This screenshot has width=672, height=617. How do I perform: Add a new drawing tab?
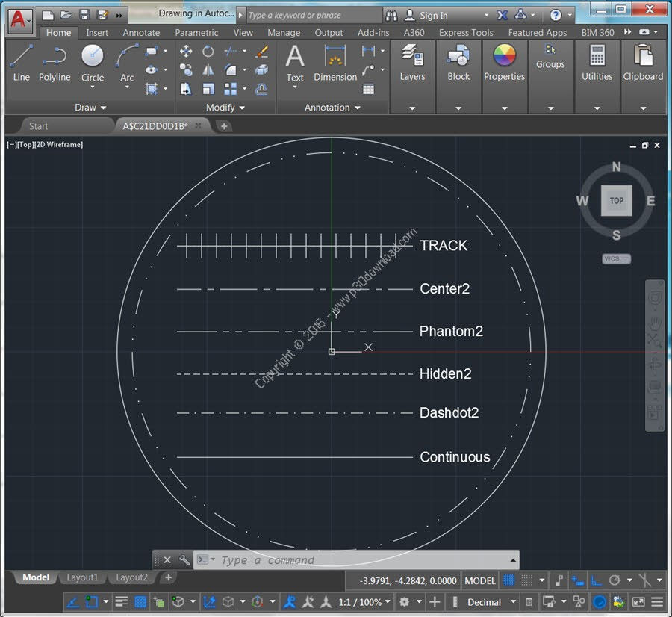224,126
